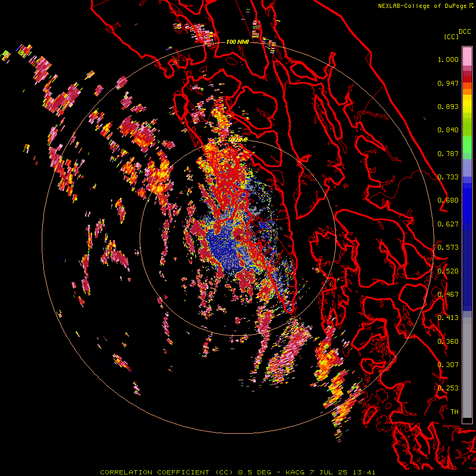The height and width of the screenshot is (476, 476).
Task: Click the 0.520 legend value
Action: click(448, 271)
